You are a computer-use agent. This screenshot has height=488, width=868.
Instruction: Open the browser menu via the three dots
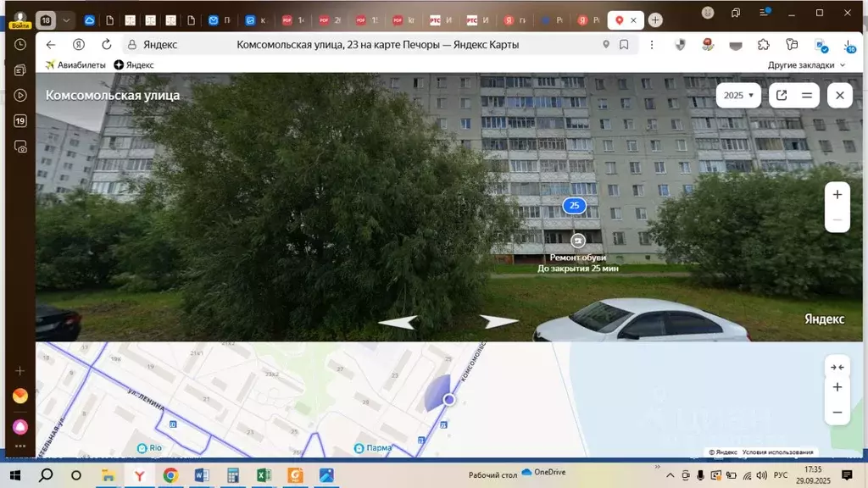coord(651,43)
